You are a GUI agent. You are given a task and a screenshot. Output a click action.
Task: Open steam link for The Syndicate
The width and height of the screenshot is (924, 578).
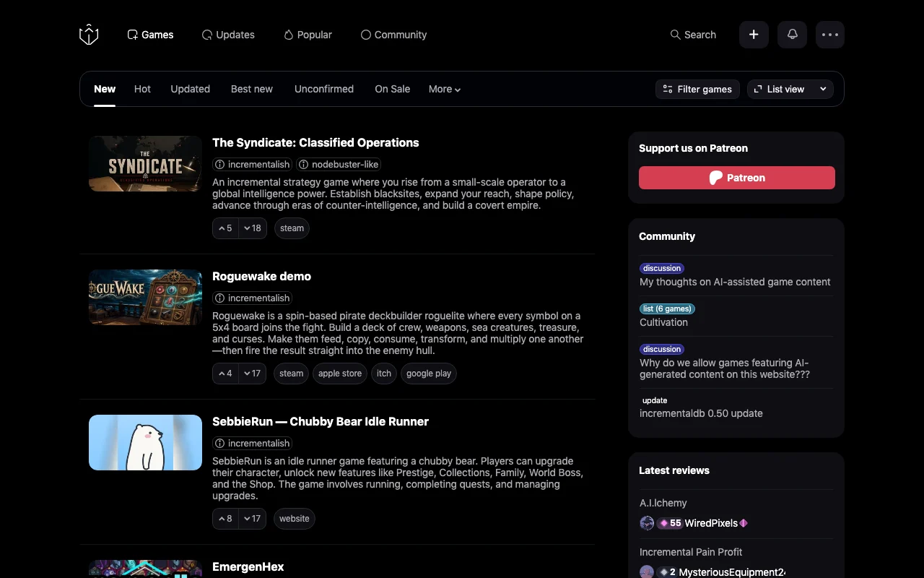292,228
